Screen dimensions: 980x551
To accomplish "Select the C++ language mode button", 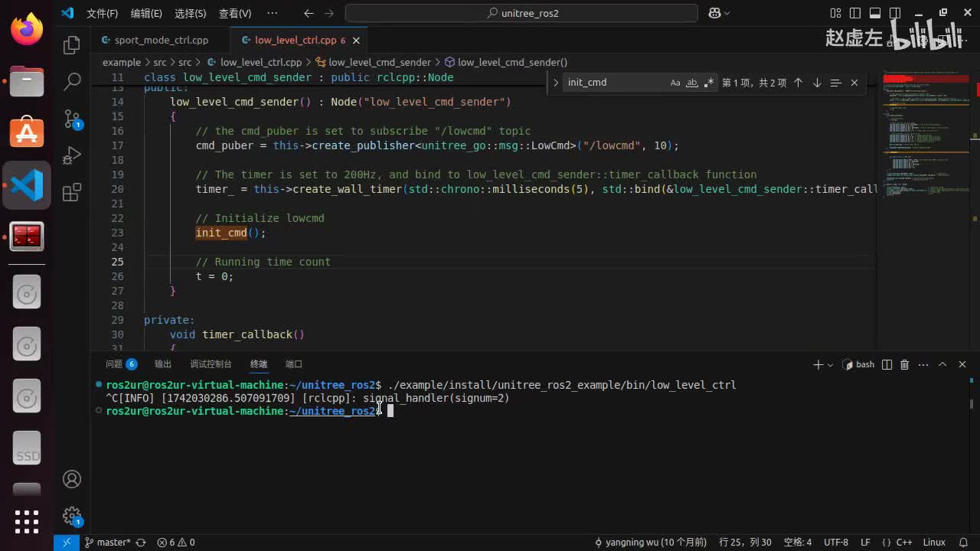I will 903,542.
